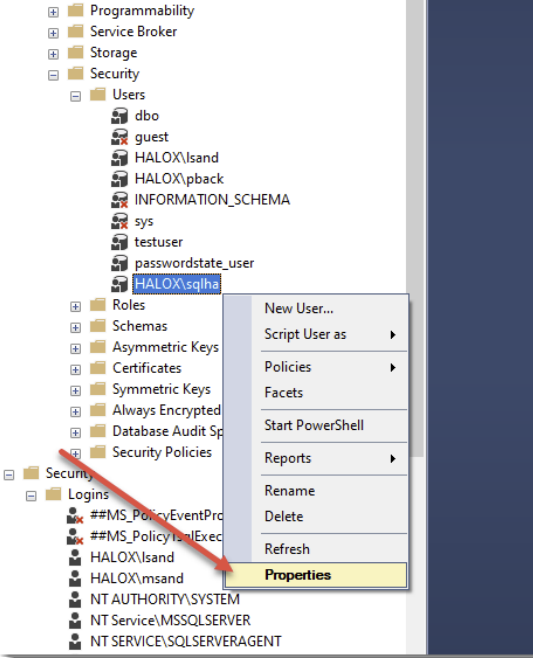
Task: Expand the Programmability node
Action: pyautogui.click(x=53, y=12)
